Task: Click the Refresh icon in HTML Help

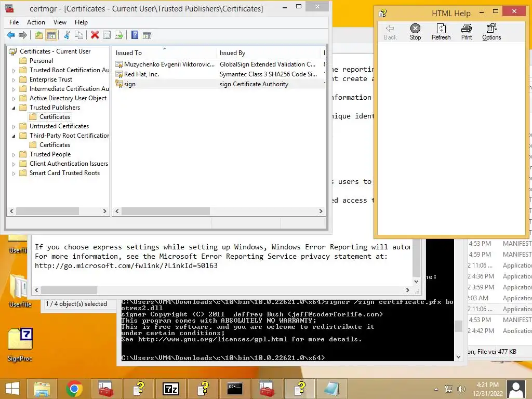Action: pyautogui.click(x=441, y=32)
